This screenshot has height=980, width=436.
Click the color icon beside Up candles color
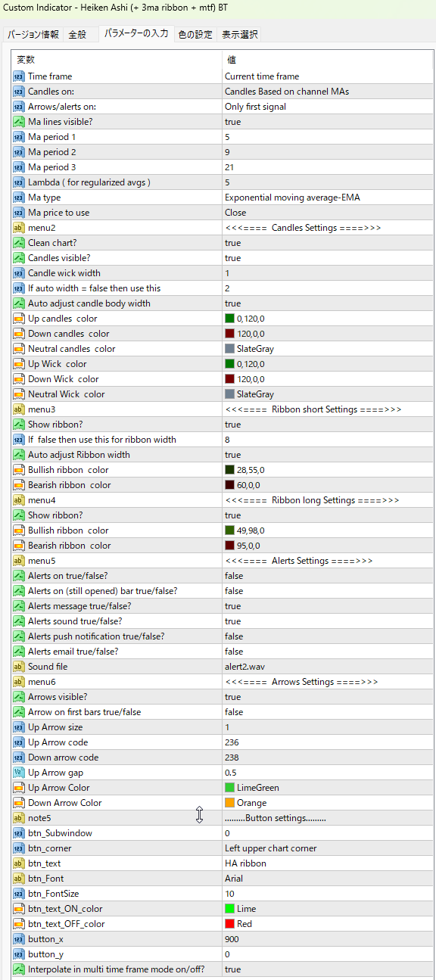19,319
